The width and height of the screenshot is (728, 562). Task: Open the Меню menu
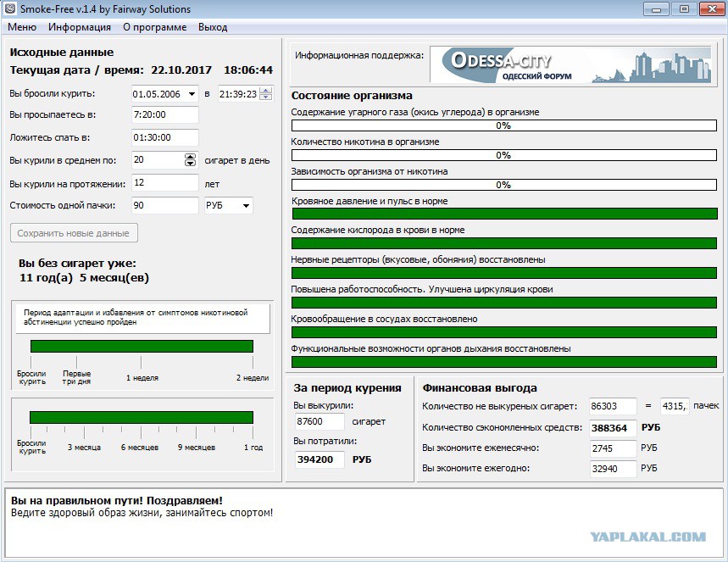pyautogui.click(x=22, y=27)
